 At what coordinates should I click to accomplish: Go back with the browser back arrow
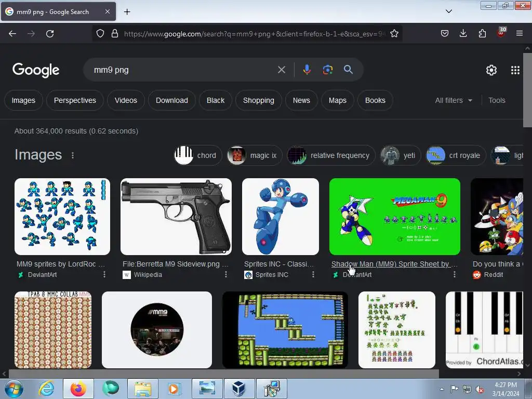point(12,34)
